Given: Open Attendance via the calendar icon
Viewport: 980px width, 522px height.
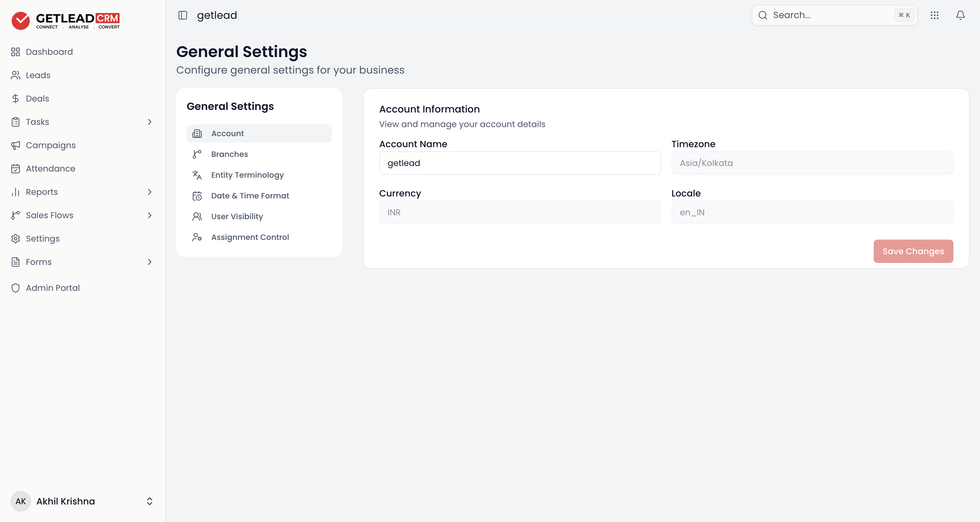Looking at the screenshot, I should pyautogui.click(x=16, y=168).
